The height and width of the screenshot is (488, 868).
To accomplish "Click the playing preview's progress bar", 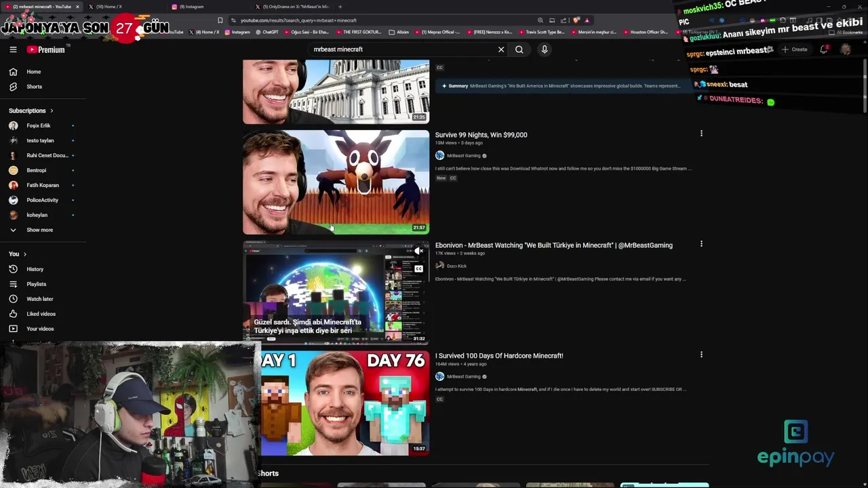I will pyautogui.click(x=336, y=344).
